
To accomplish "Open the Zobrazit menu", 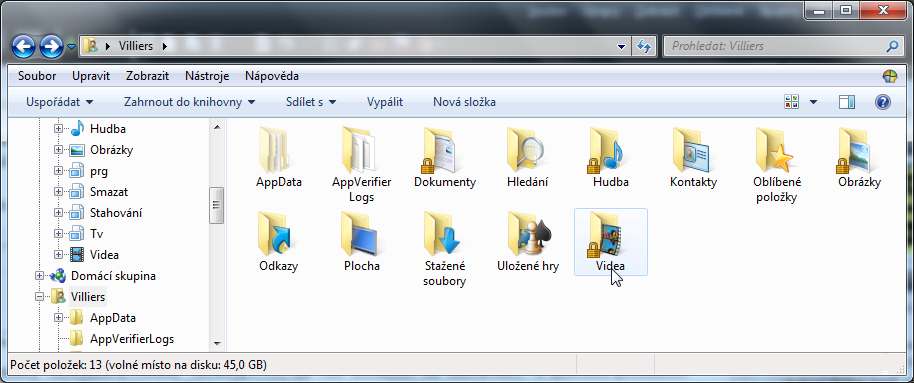I will coord(147,76).
